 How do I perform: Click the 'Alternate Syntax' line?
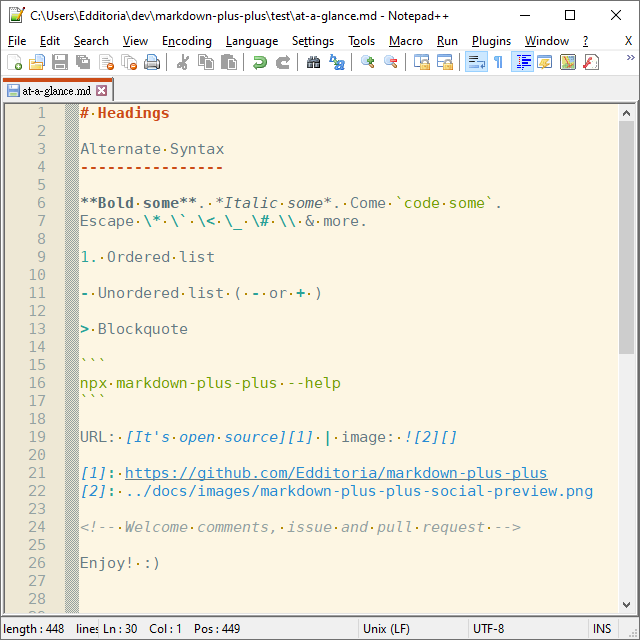pyautogui.click(x=152, y=149)
